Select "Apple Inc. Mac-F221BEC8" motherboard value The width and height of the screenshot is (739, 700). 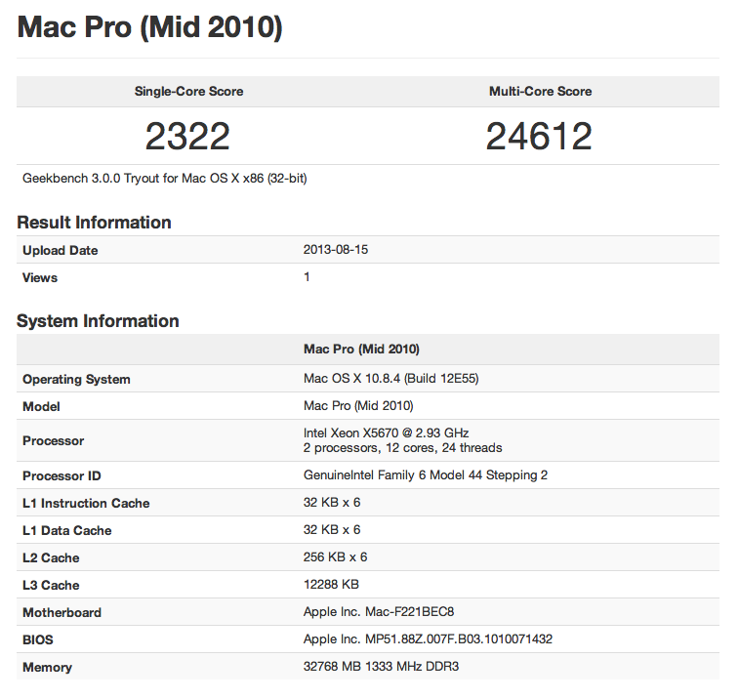(x=379, y=612)
